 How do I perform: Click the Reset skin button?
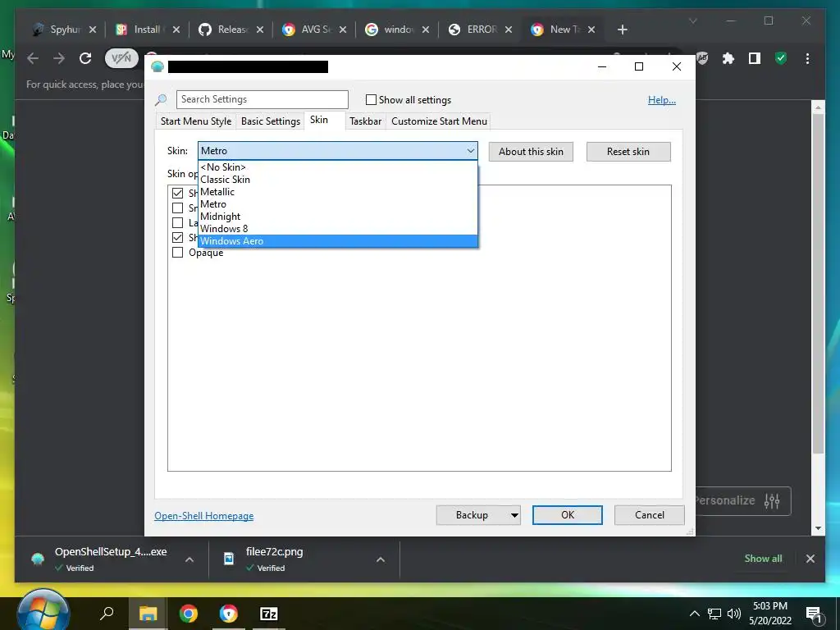(x=628, y=152)
